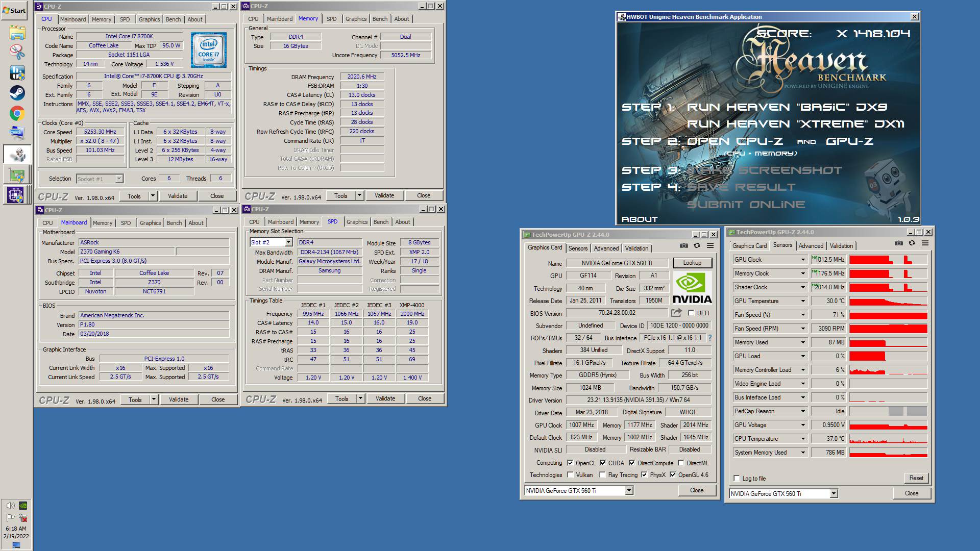
Task: Open the HWBOT app icon in the taskbar
Action: [17, 73]
